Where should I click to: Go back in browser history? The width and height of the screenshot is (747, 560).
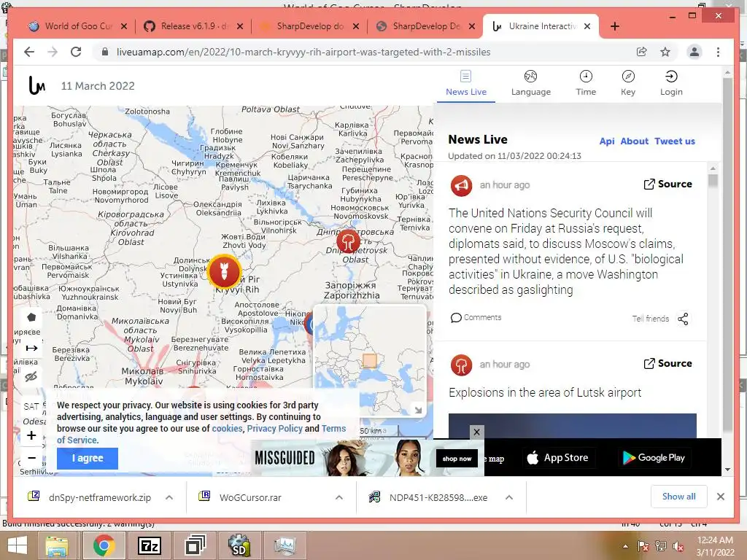(29, 52)
